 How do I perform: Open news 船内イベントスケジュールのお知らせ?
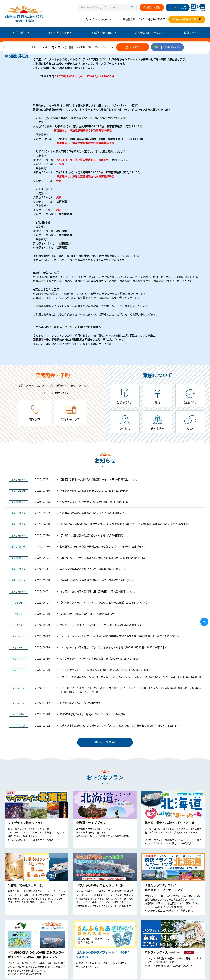coord(93,714)
